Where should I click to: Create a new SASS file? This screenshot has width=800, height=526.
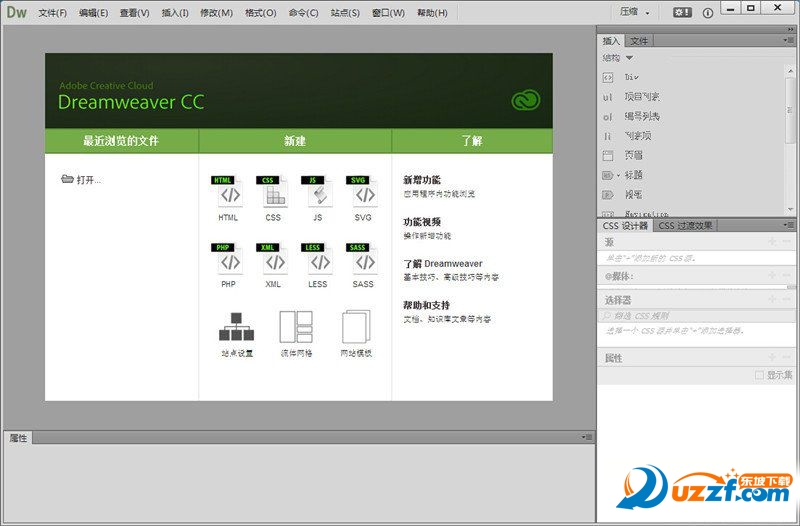pos(363,265)
